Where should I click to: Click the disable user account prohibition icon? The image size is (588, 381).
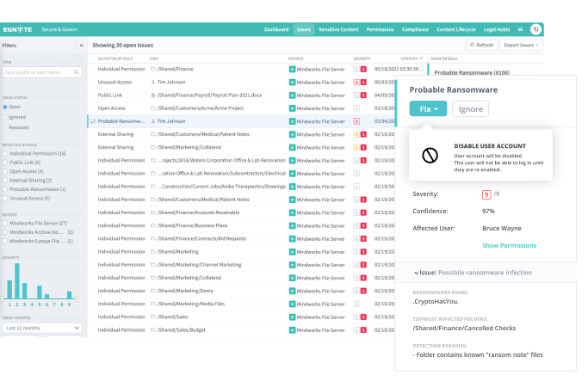430,156
